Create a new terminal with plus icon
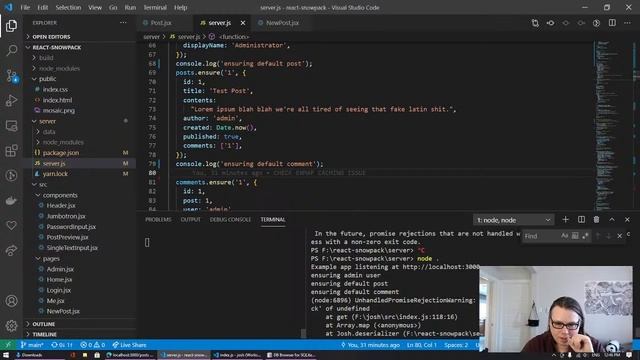Viewport: 640px width, 360px height. coord(565,220)
